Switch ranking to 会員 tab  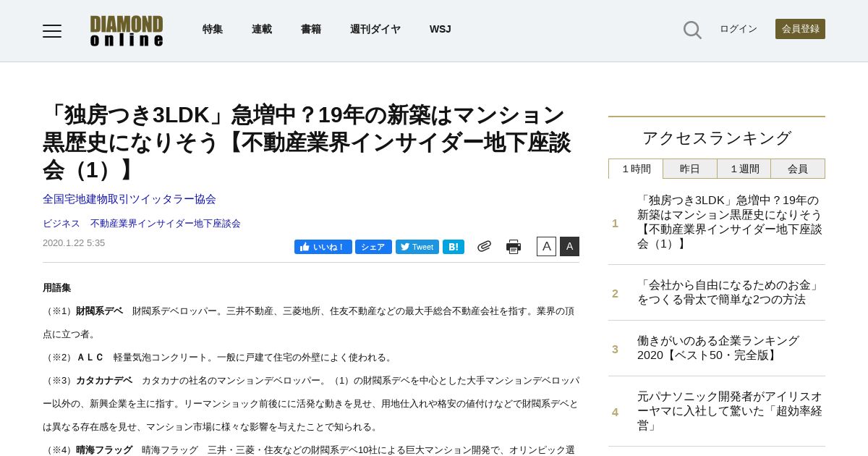798,169
